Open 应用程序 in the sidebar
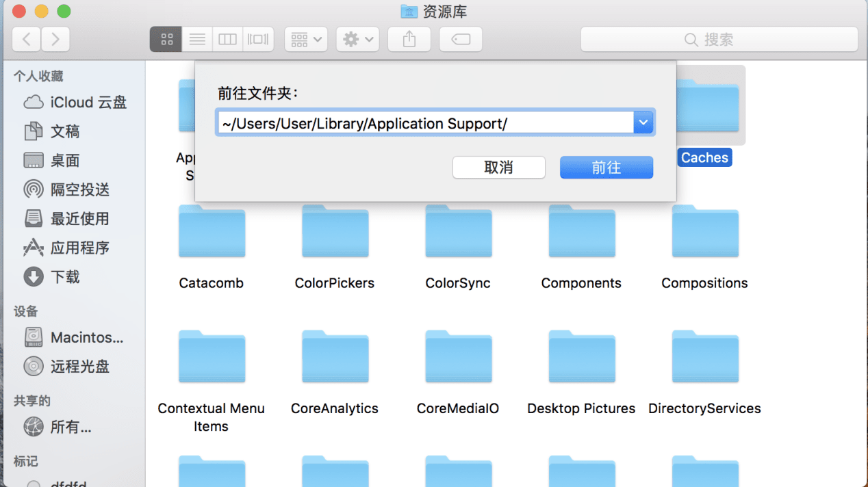 click(66, 248)
